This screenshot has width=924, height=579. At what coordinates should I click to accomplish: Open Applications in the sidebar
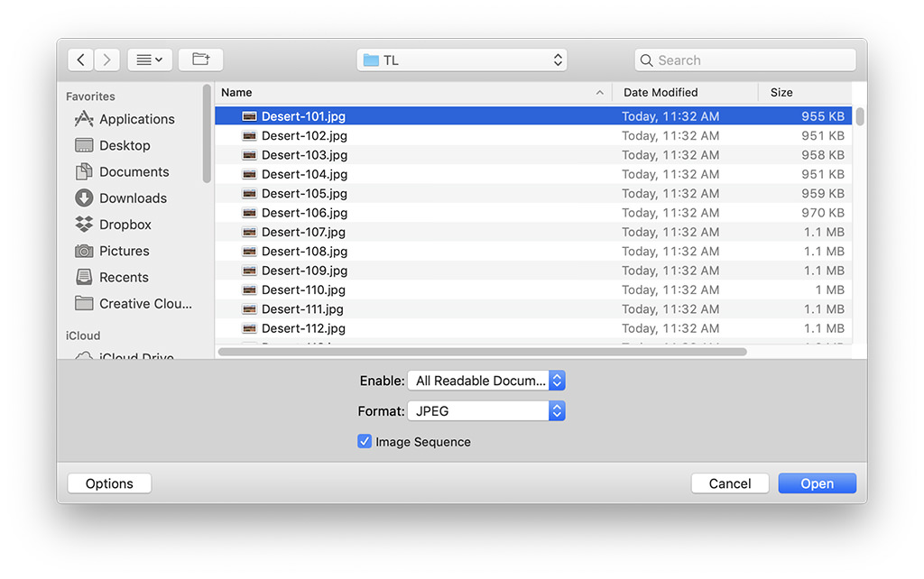point(125,119)
